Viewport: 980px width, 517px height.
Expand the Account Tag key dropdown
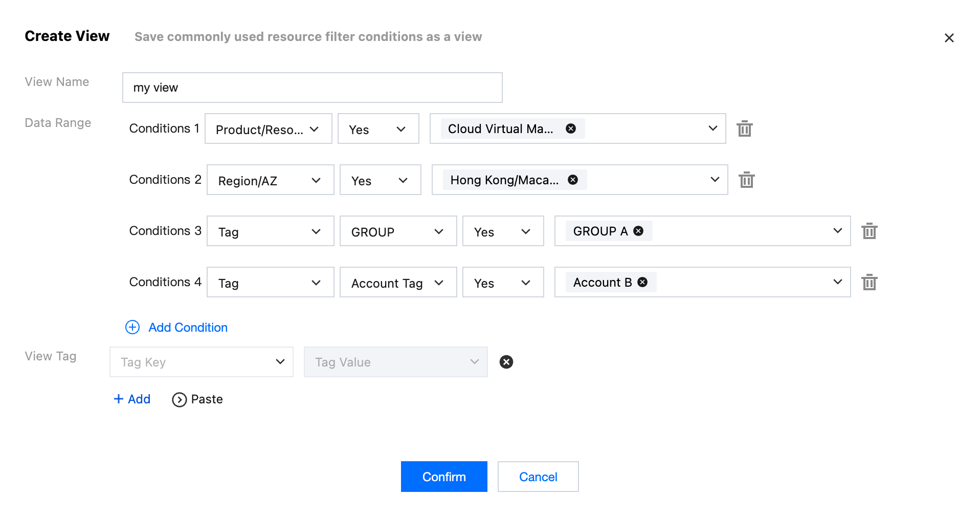point(398,283)
